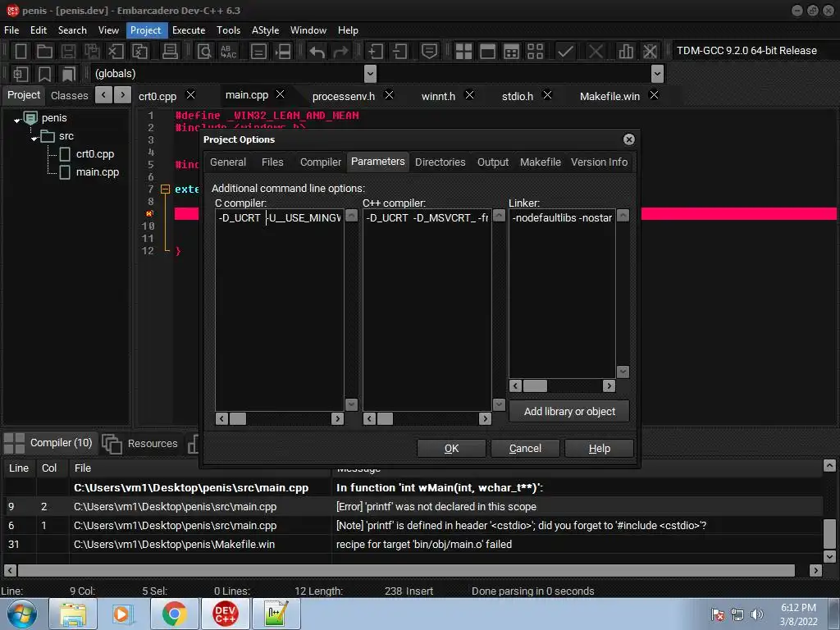
Task: Click the Replace AB-AC toolbar icon
Action: pyautogui.click(x=229, y=52)
